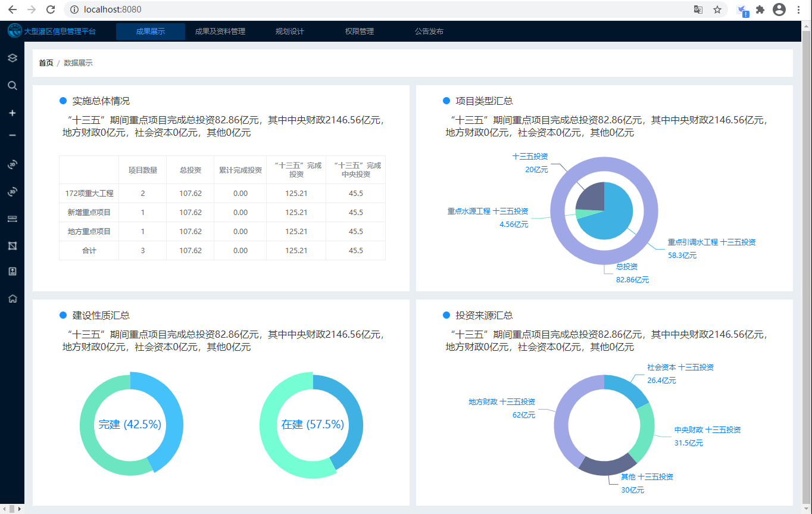
Task: Open Chrome three-dot menu
Action: tap(798, 10)
